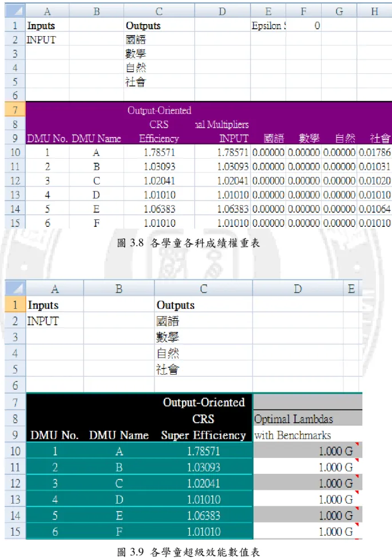Click Super Efficiency value 1.06383 in the teal table
The height and width of the screenshot is (558, 392).
tap(203, 515)
